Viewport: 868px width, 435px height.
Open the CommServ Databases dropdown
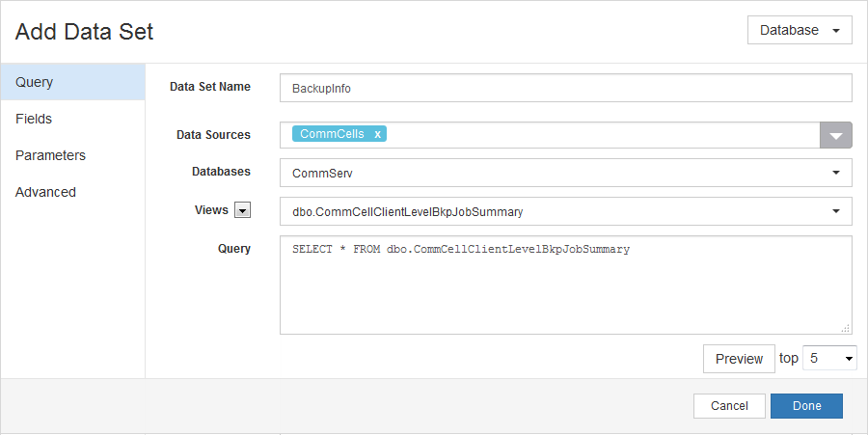pyautogui.click(x=565, y=173)
